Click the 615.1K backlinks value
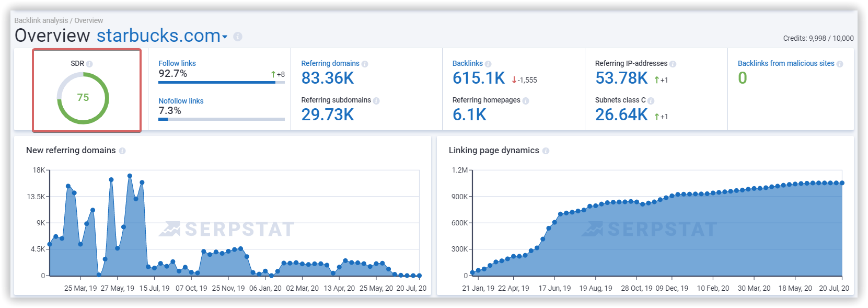 click(x=479, y=78)
